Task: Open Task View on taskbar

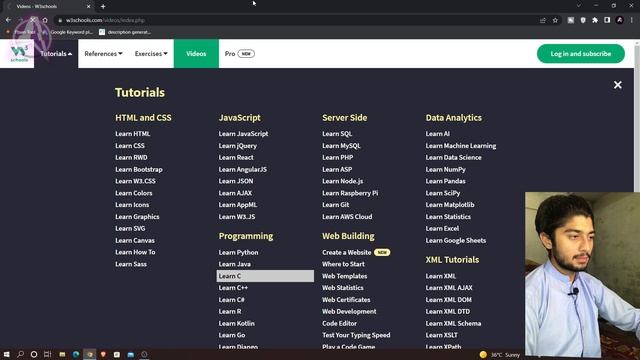Action: (x=47, y=354)
